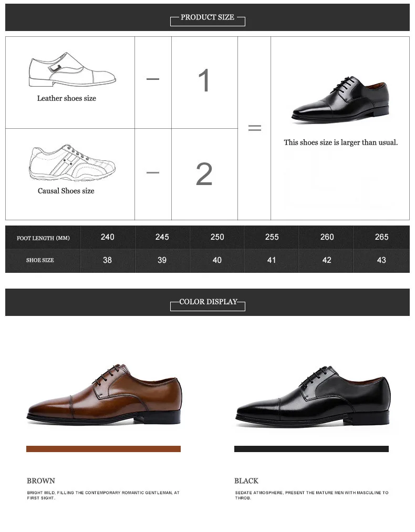
Task: Click the BROWN color name label
Action: coord(40,481)
